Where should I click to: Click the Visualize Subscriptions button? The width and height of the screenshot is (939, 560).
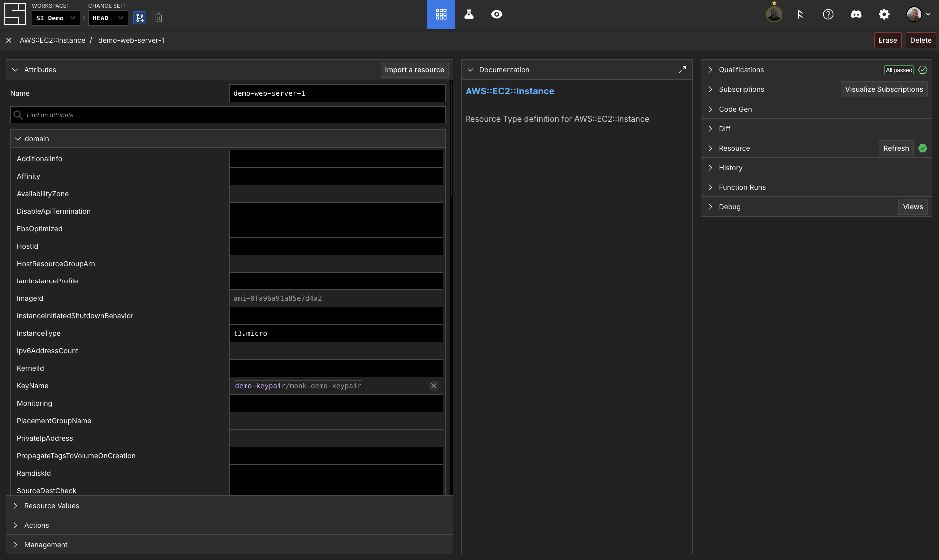(x=883, y=89)
